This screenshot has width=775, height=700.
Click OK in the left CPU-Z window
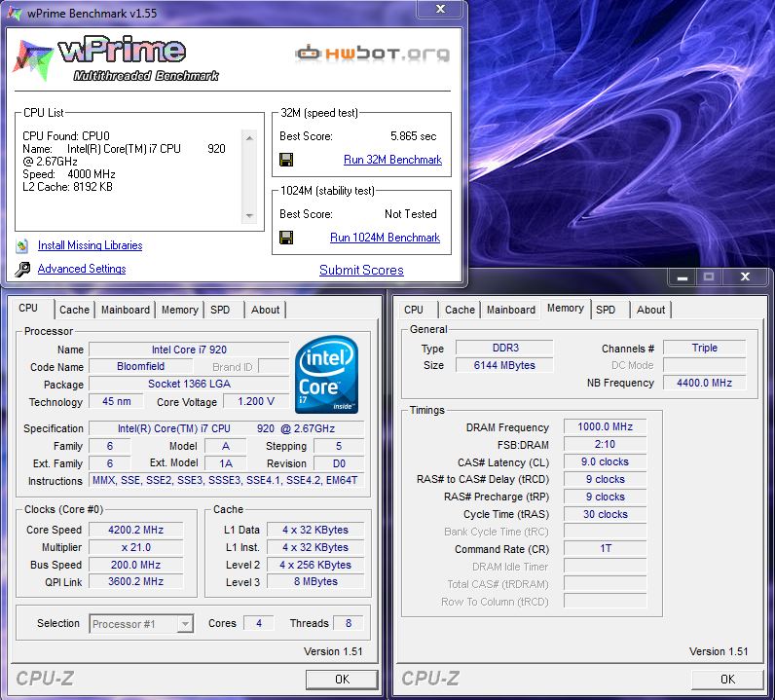click(342, 680)
